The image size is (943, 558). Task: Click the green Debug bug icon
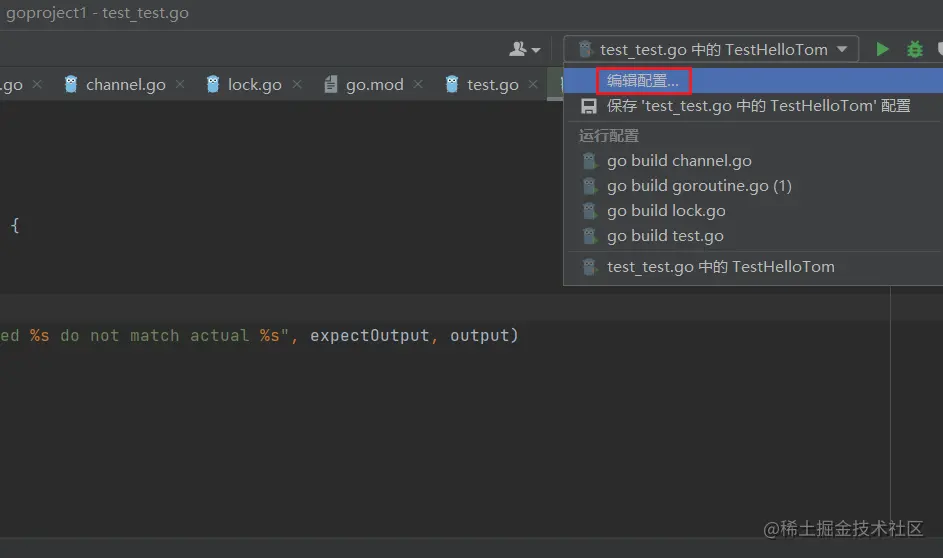pyautogui.click(x=915, y=49)
